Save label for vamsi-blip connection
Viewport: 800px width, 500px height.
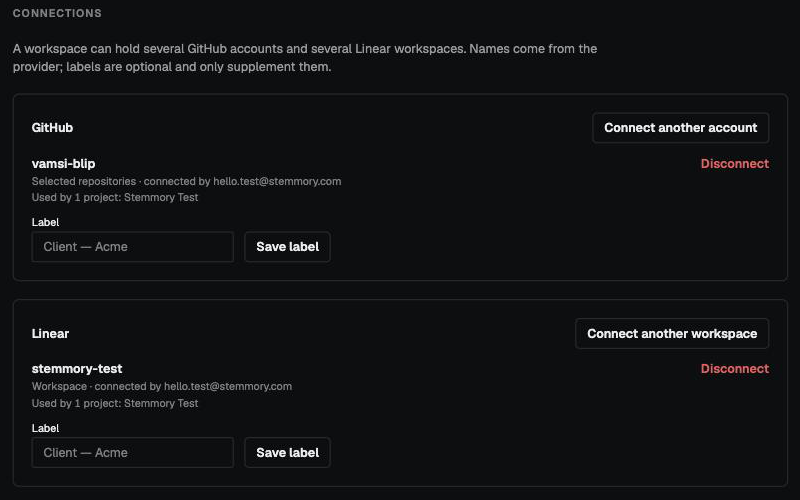pyautogui.click(x=287, y=247)
